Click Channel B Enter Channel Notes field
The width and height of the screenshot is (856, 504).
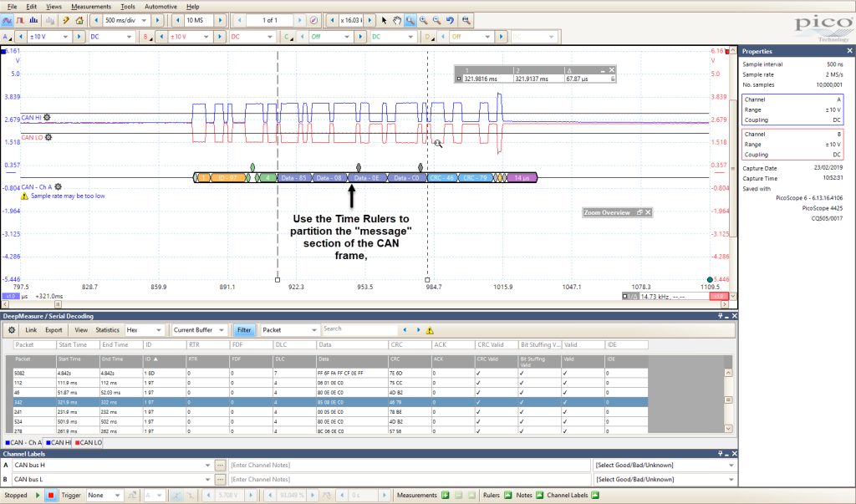(x=410, y=480)
